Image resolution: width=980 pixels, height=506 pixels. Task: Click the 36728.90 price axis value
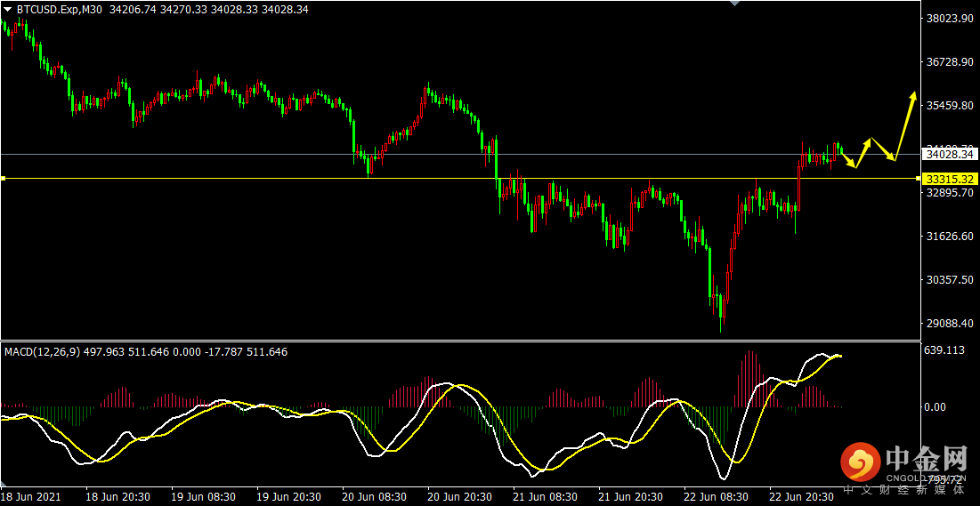(950, 62)
